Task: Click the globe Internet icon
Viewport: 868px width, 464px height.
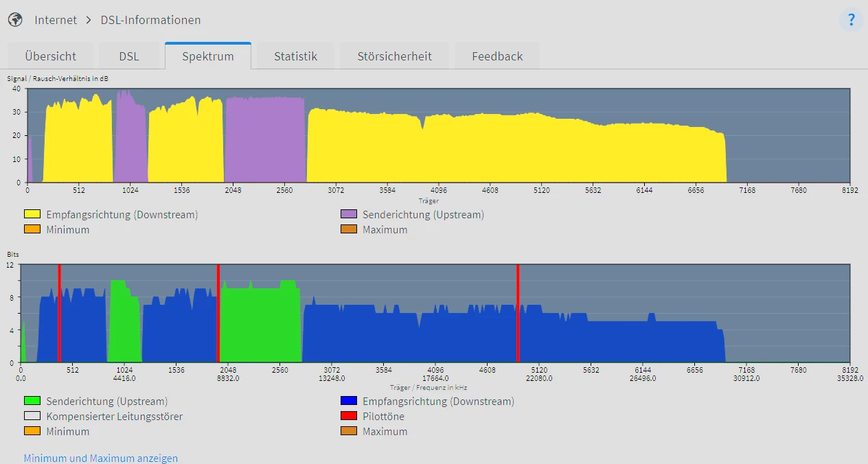Action: tap(15, 20)
